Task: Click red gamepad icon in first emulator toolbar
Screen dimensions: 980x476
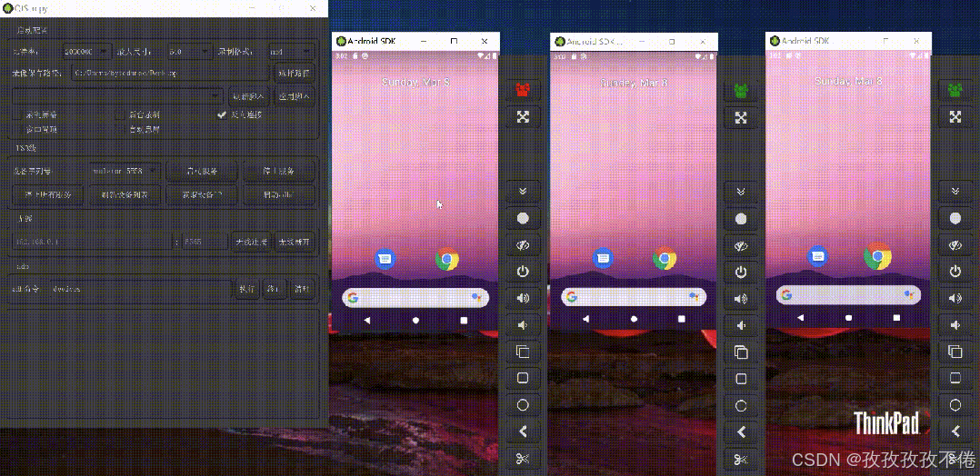Action: pos(523,89)
